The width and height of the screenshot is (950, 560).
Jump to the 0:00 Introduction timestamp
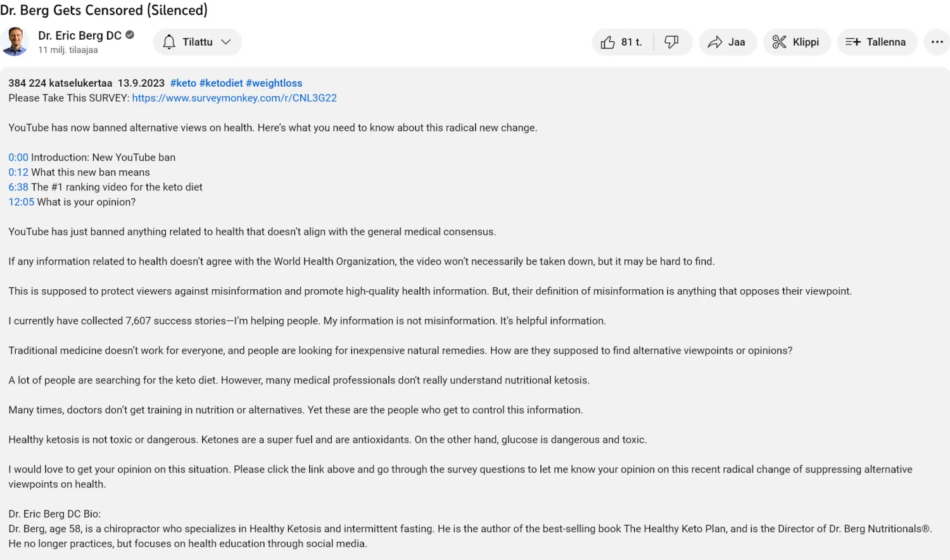click(18, 158)
